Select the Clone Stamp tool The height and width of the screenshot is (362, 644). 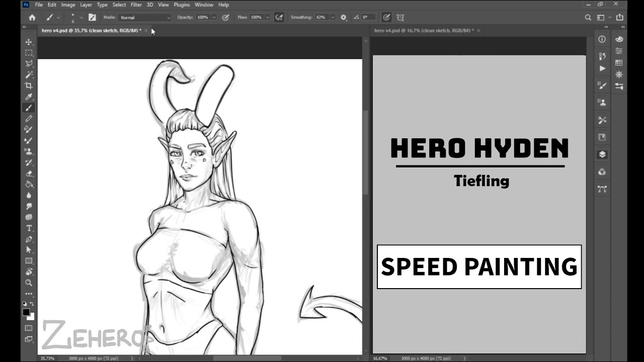pos(29,151)
